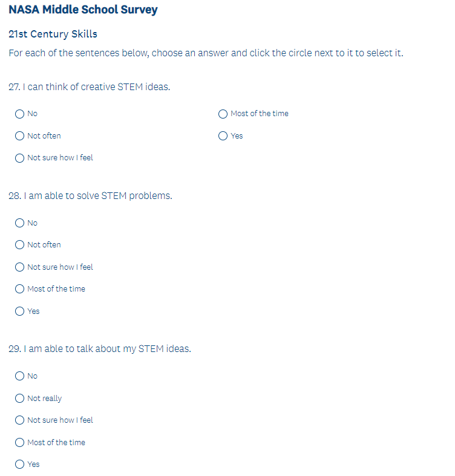Answer 'Yes' to talking about STEM ideas
Image resolution: width=455 pixels, height=476 pixels.
20,465
